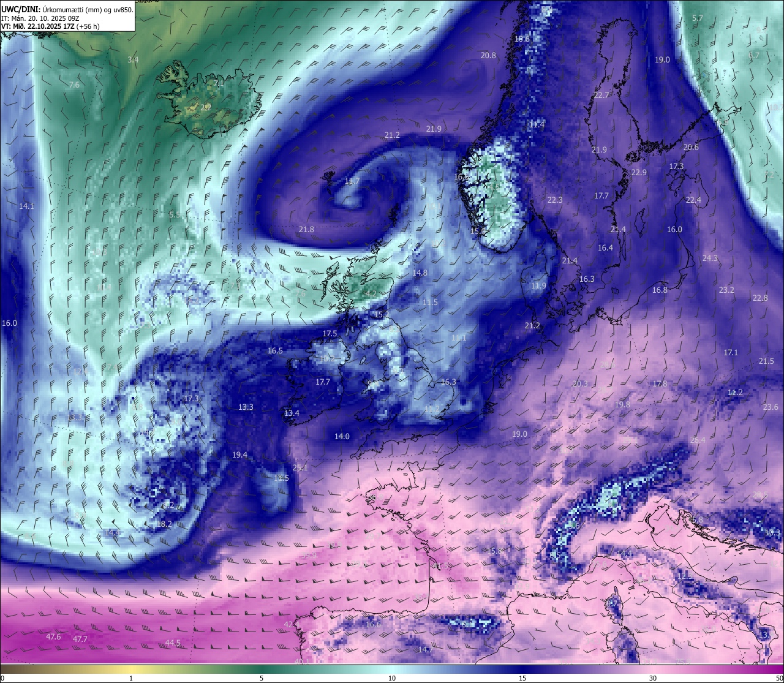Select the 19.6 value label
The height and width of the screenshot is (683, 784).
(522, 39)
